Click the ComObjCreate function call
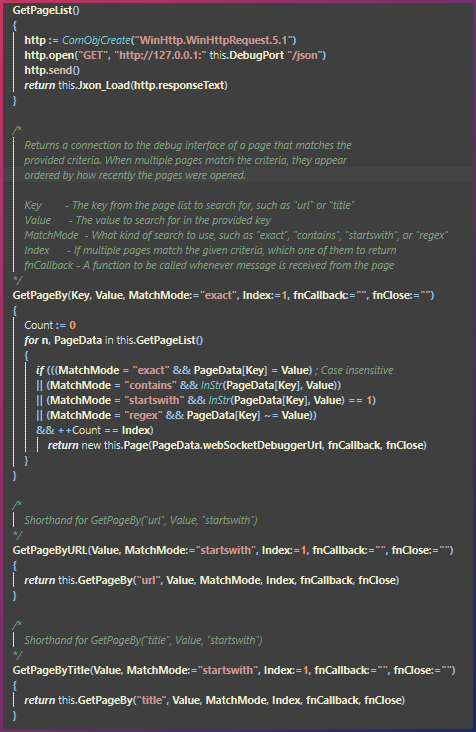Viewport: 476px width, 732px height. point(96,40)
